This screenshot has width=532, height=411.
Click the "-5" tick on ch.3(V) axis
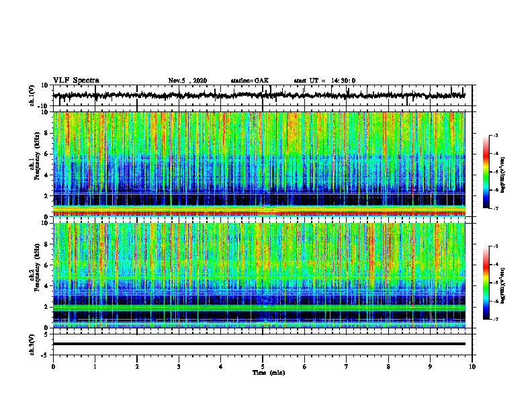tap(45, 355)
